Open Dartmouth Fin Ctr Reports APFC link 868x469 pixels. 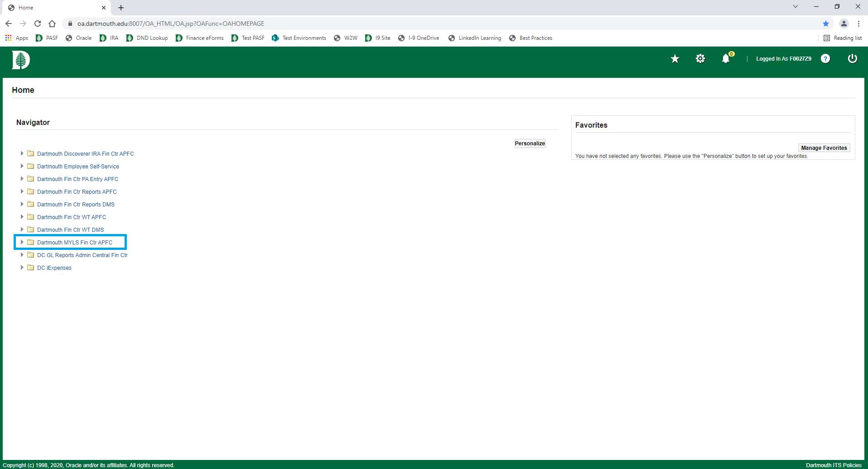[x=77, y=192]
